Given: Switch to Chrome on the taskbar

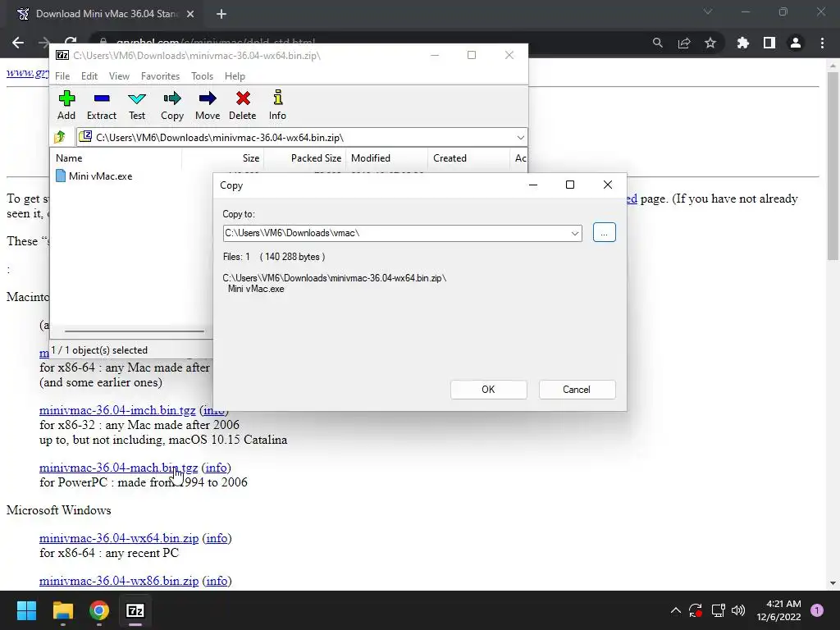Looking at the screenshot, I should coord(99,610).
